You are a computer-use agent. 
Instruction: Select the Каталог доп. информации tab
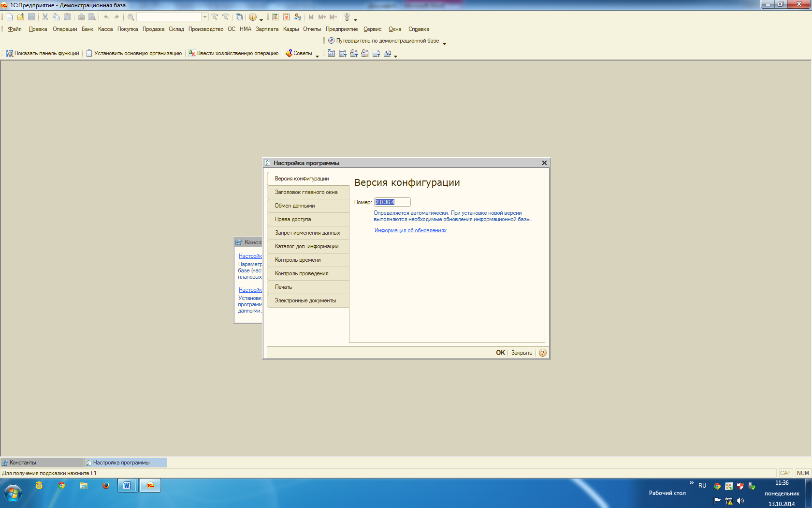click(308, 246)
